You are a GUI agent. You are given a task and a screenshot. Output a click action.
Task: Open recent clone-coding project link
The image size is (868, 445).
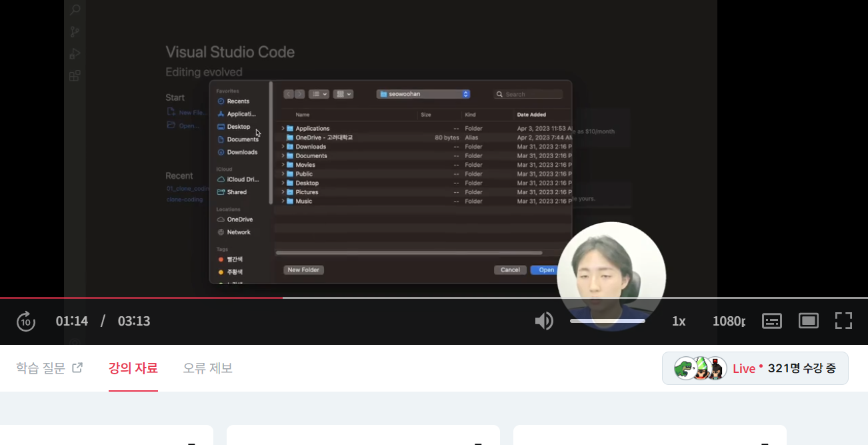[x=185, y=199]
